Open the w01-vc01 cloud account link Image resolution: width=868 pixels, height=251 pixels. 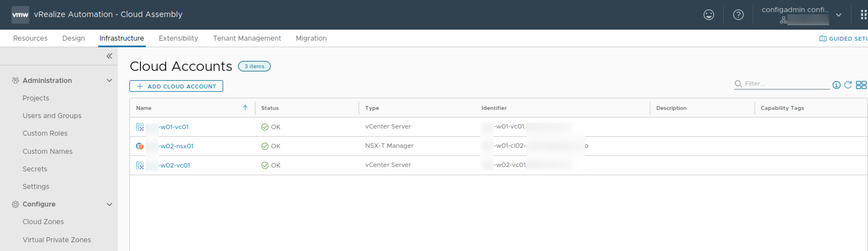174,127
